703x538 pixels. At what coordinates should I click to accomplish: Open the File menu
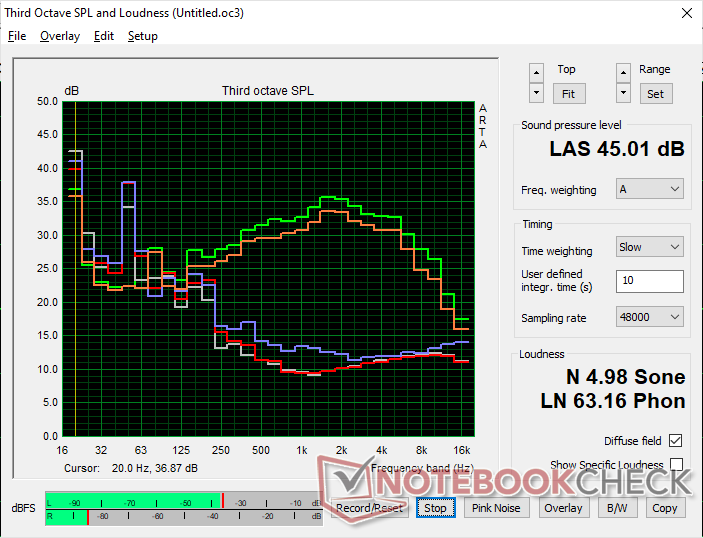click(17, 36)
